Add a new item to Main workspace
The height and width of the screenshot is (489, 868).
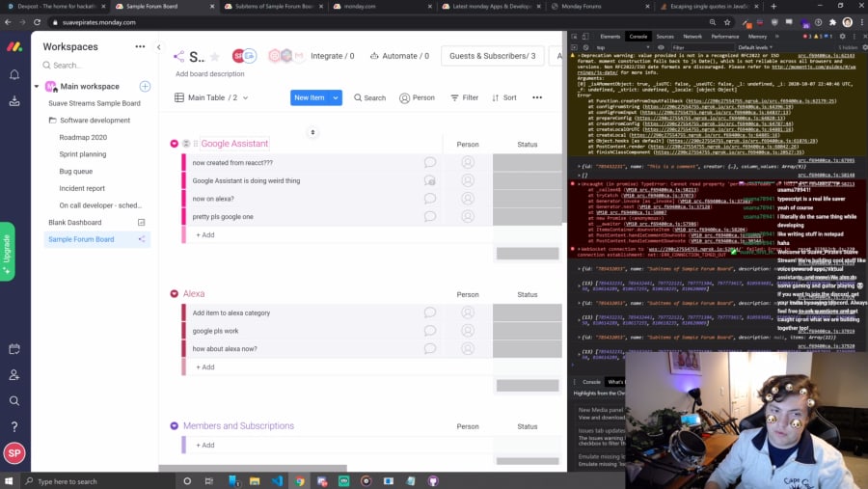coord(145,87)
